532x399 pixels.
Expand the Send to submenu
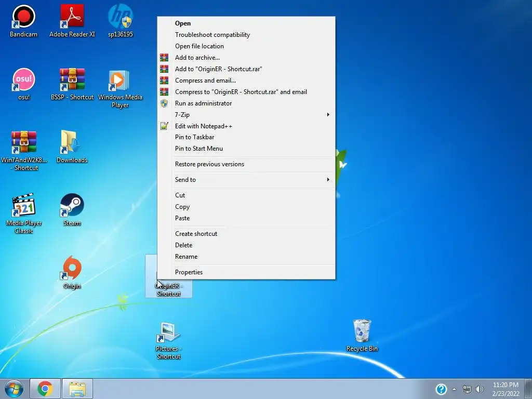pos(246,180)
